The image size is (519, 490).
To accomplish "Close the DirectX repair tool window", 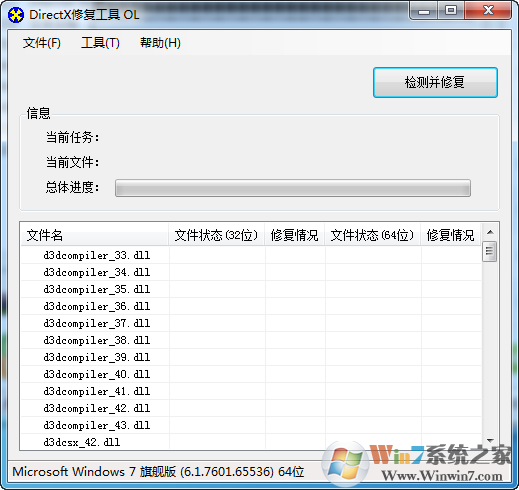I will coord(488,11).
